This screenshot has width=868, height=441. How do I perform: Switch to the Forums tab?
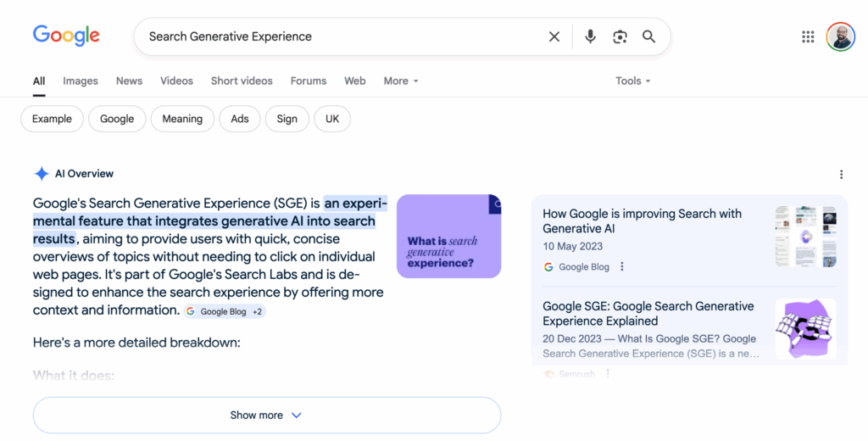pyautogui.click(x=309, y=81)
